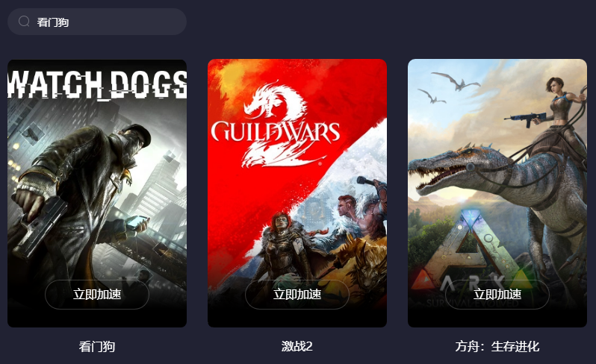Click 立即加速 on the Guild Wars 2 card
The image size is (596, 364).
coord(297,294)
